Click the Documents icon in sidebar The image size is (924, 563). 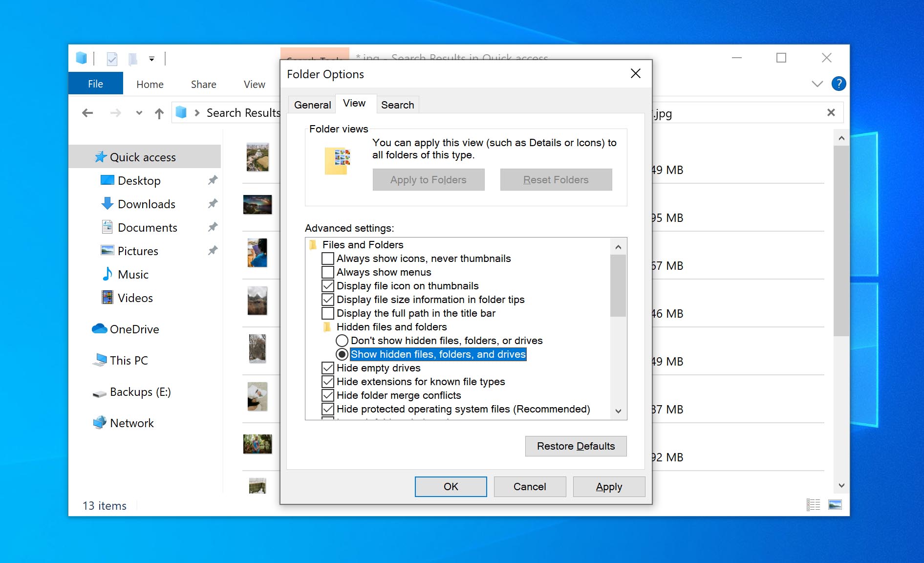[x=107, y=227]
